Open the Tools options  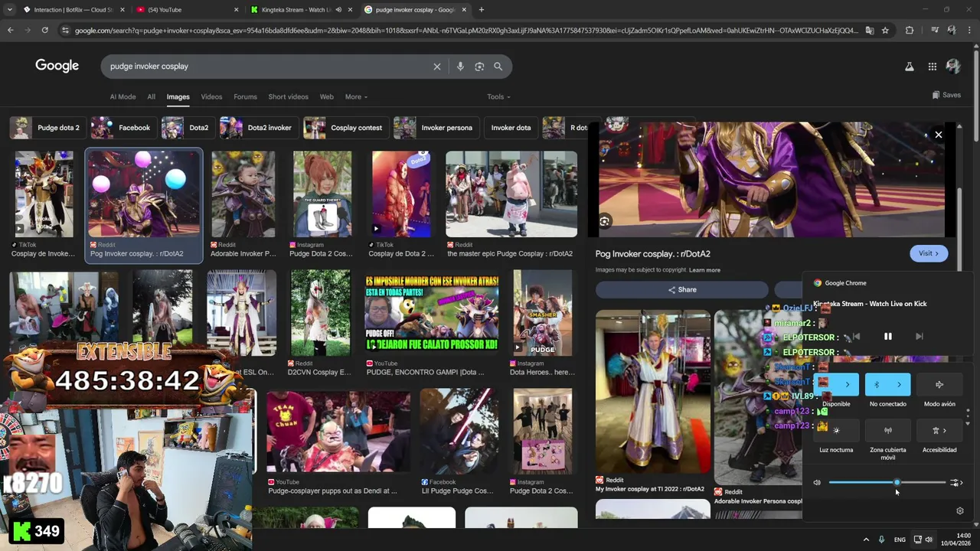tap(498, 97)
